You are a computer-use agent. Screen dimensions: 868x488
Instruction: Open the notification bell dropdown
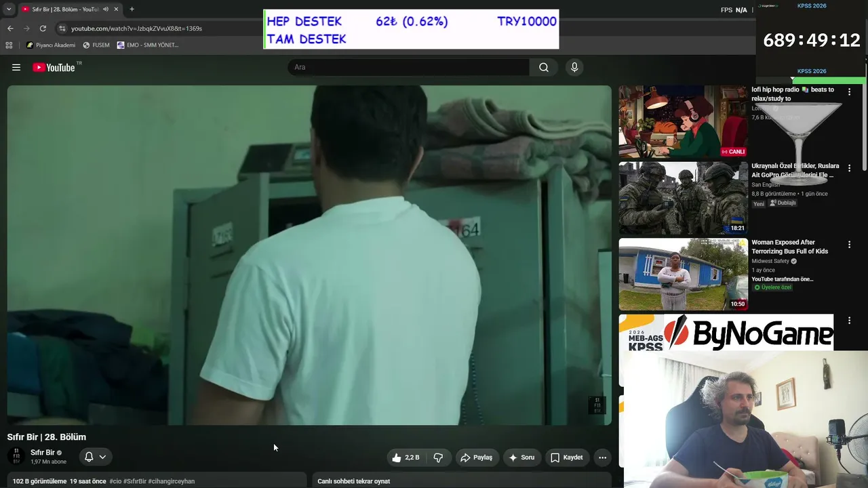[96, 457]
